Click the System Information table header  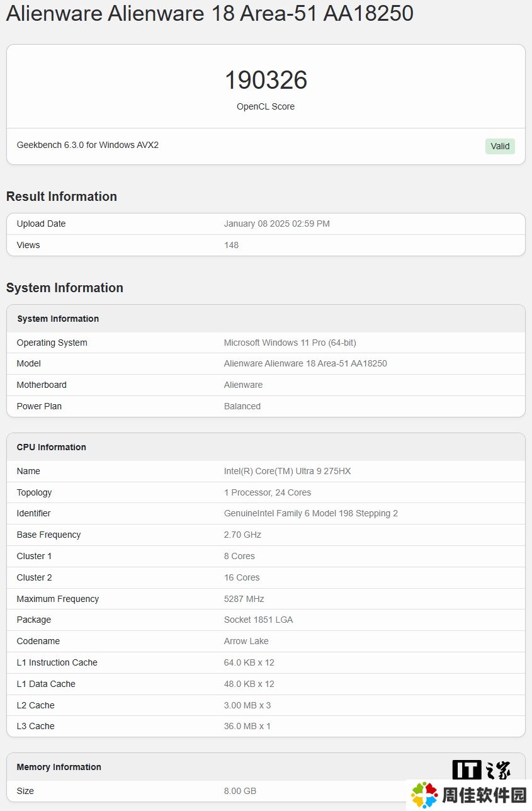point(58,319)
